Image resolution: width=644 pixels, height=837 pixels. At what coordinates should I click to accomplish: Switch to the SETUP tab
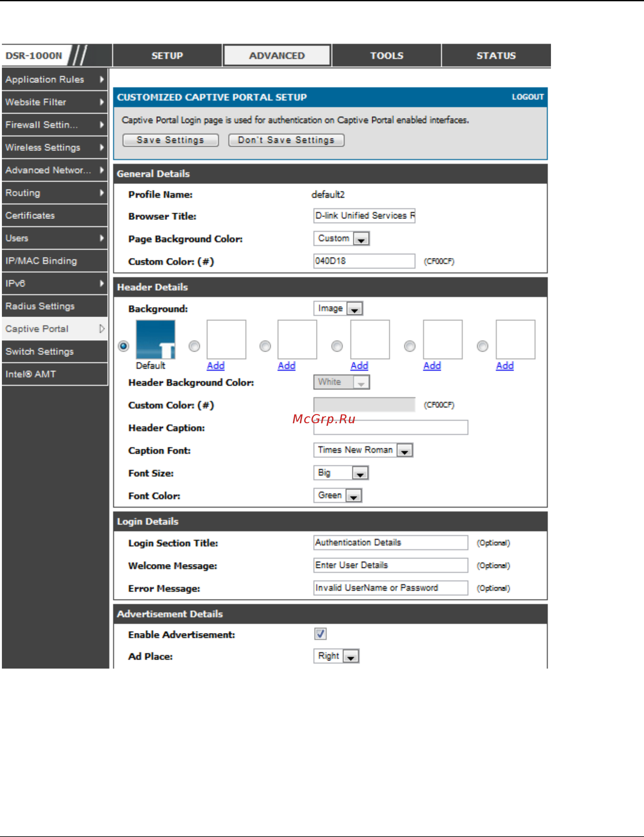[x=167, y=56]
